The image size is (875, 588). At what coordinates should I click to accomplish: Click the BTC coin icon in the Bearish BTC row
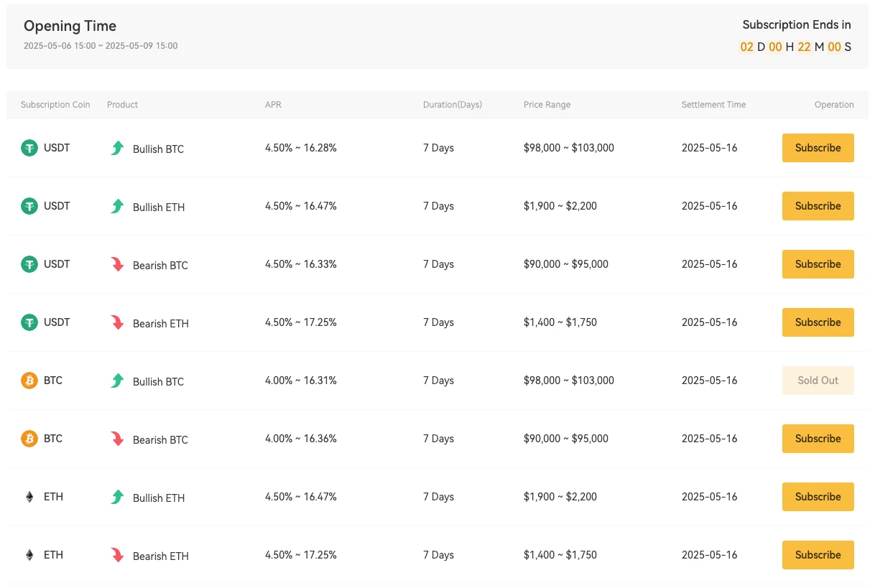click(x=29, y=439)
